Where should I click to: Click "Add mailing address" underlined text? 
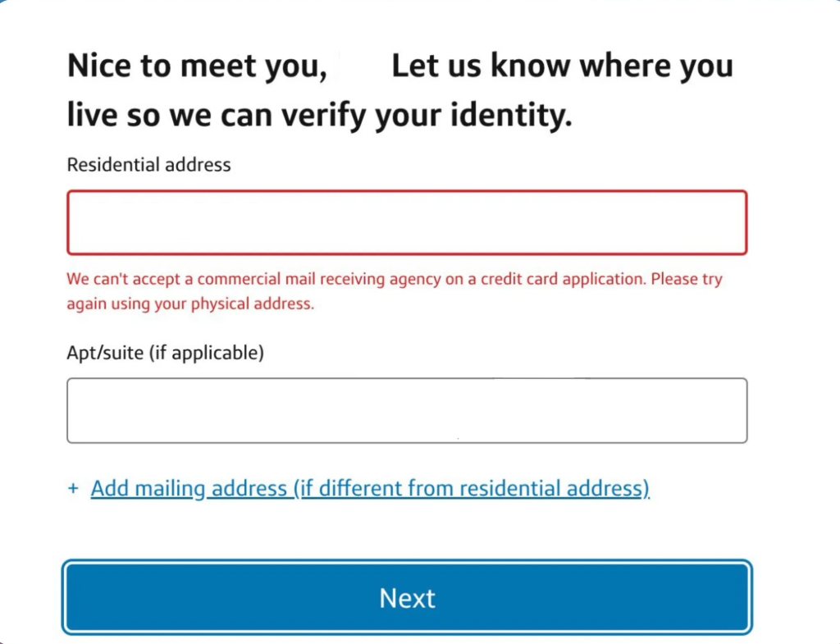click(189, 489)
